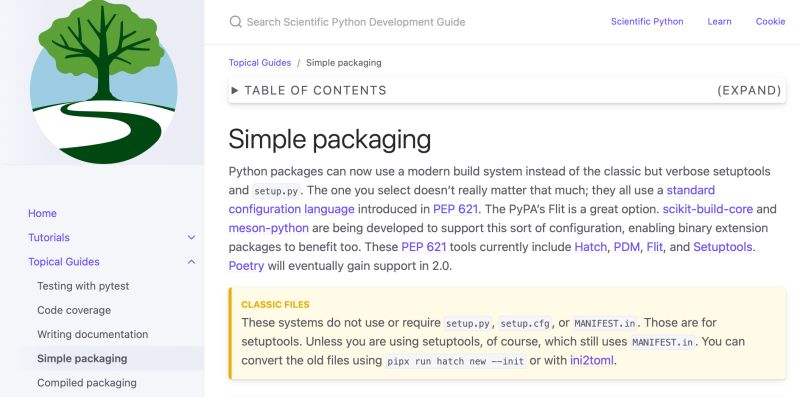The image size is (800, 397).
Task: Select Writing documentation page
Action: (93, 334)
